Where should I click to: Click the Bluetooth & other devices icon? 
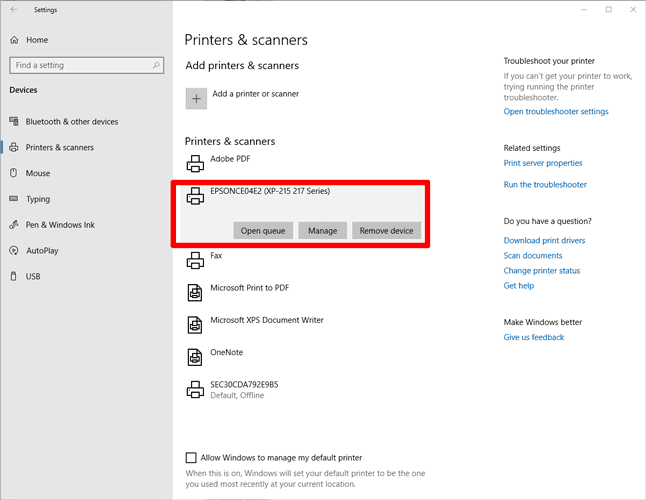[14, 121]
